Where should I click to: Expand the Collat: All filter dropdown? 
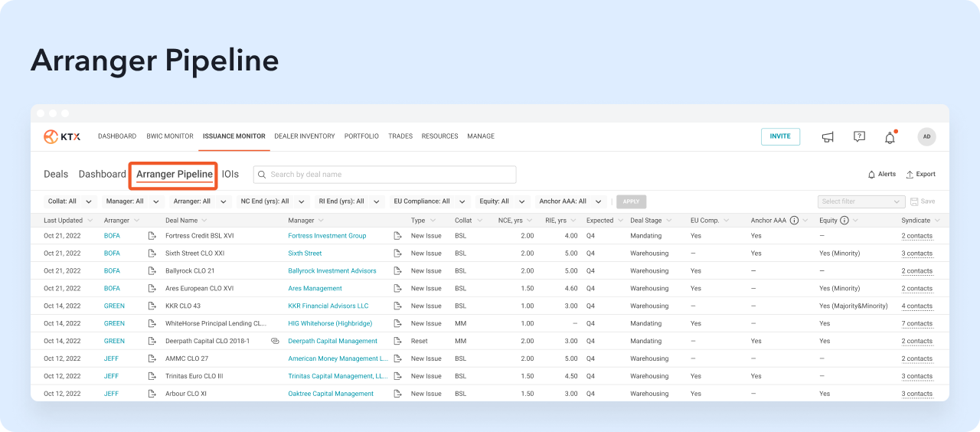pos(70,201)
